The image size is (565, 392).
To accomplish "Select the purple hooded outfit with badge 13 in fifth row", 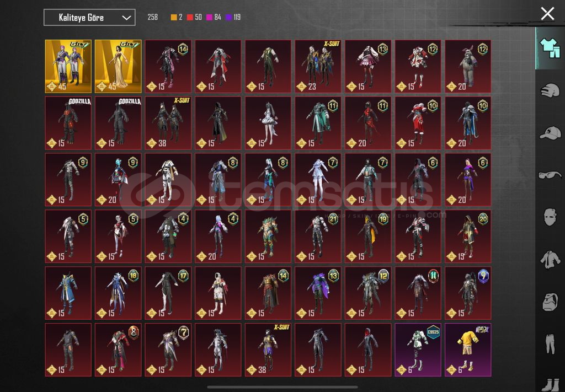I will 318,293.
